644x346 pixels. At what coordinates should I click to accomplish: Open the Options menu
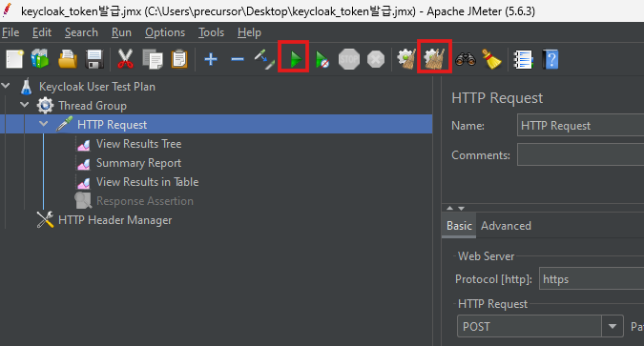(x=165, y=32)
